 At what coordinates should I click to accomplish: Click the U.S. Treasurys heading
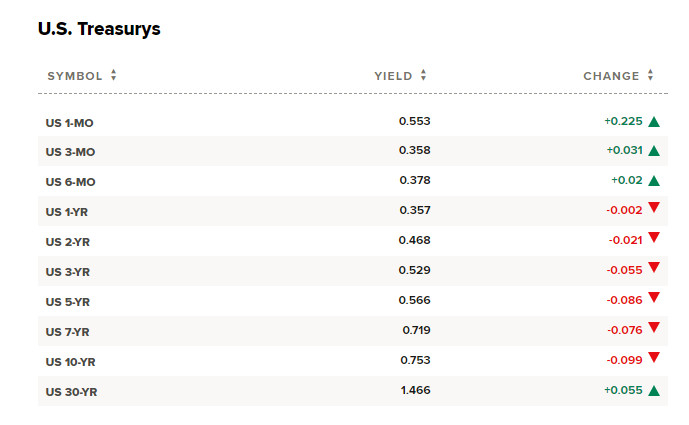pos(99,29)
